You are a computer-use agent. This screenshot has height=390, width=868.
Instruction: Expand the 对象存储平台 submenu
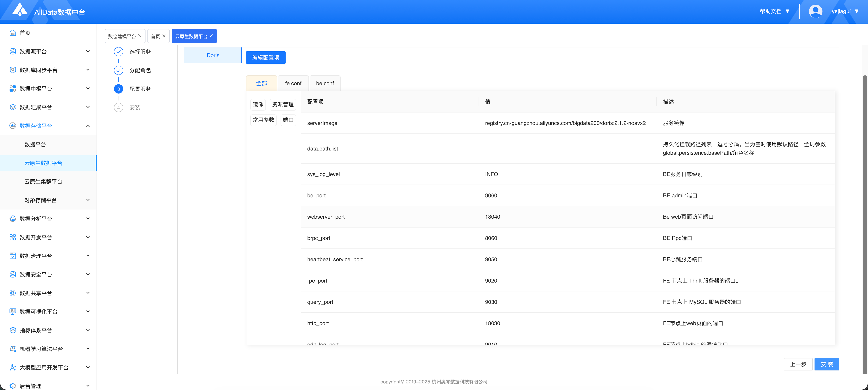[x=88, y=200]
